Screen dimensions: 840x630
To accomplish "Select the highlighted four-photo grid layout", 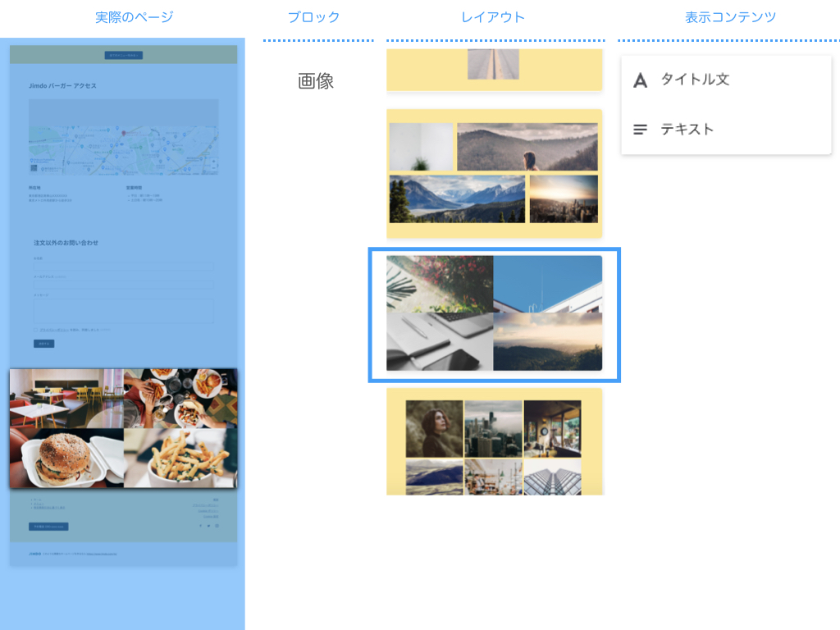I will coord(494,313).
